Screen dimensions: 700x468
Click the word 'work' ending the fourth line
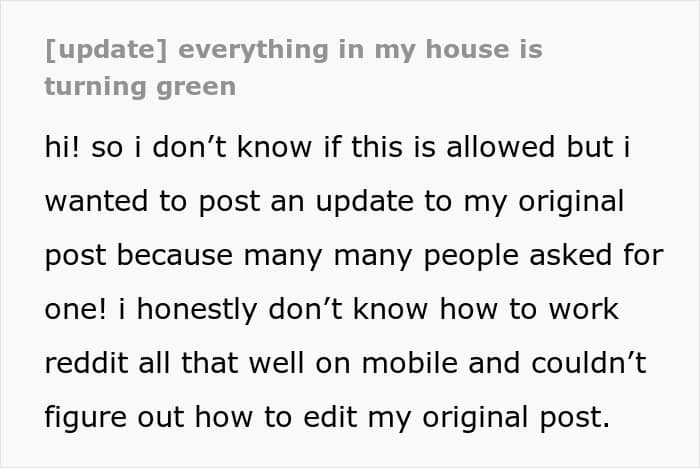point(583,309)
